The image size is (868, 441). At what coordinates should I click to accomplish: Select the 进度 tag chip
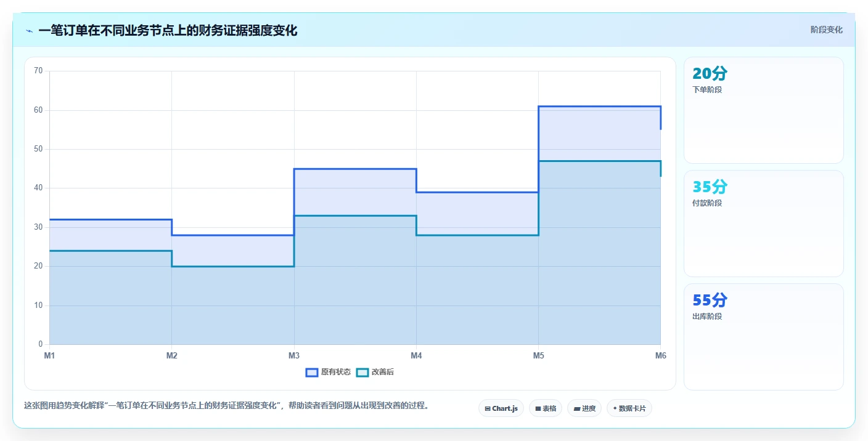click(x=584, y=408)
